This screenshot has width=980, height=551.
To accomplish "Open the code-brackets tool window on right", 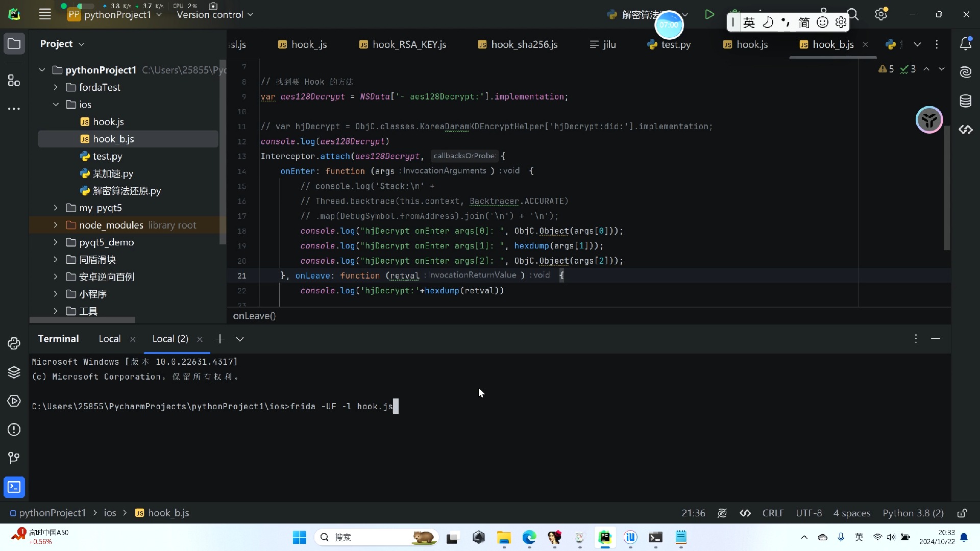I will click(966, 130).
